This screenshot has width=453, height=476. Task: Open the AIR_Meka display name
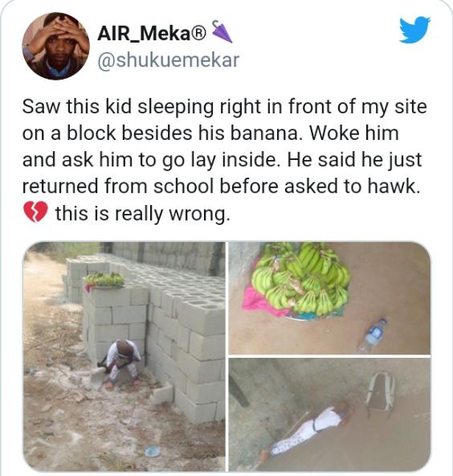[x=145, y=34]
